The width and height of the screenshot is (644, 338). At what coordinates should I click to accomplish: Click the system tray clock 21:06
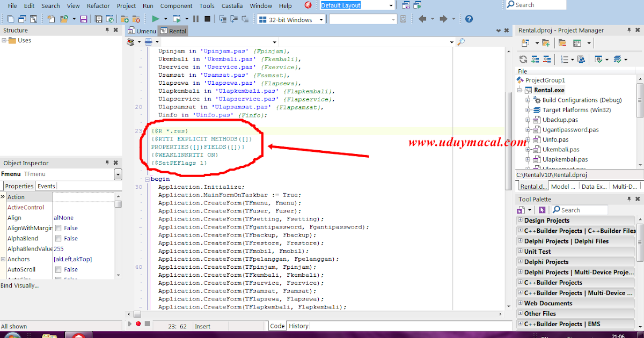618,336
